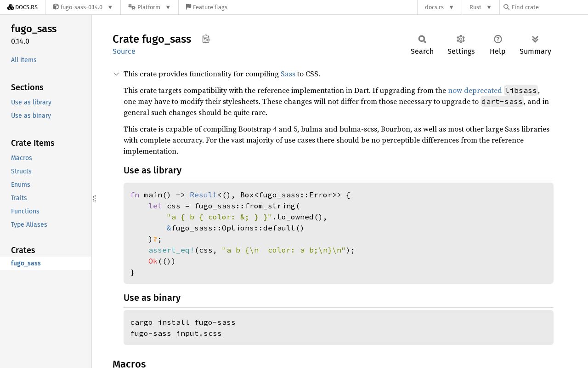This screenshot has height=368, width=588.
Task: Click the 'Crate Items' sidebar heading
Action: pyautogui.click(x=33, y=143)
